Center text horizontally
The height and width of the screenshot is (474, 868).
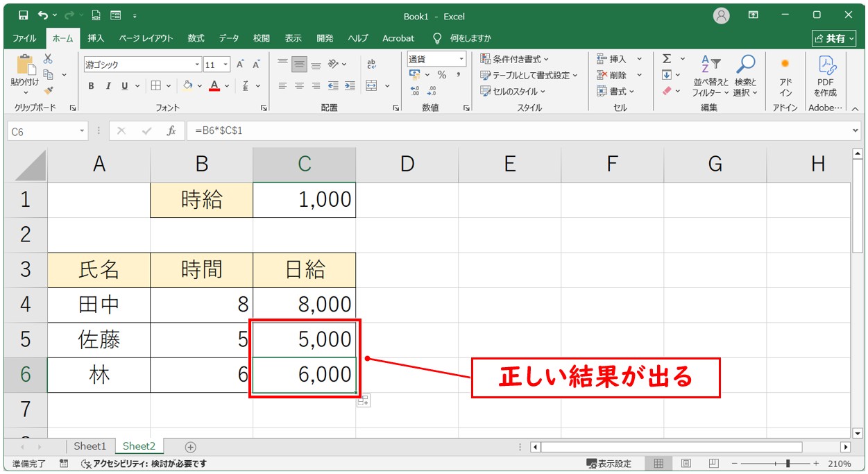point(299,86)
